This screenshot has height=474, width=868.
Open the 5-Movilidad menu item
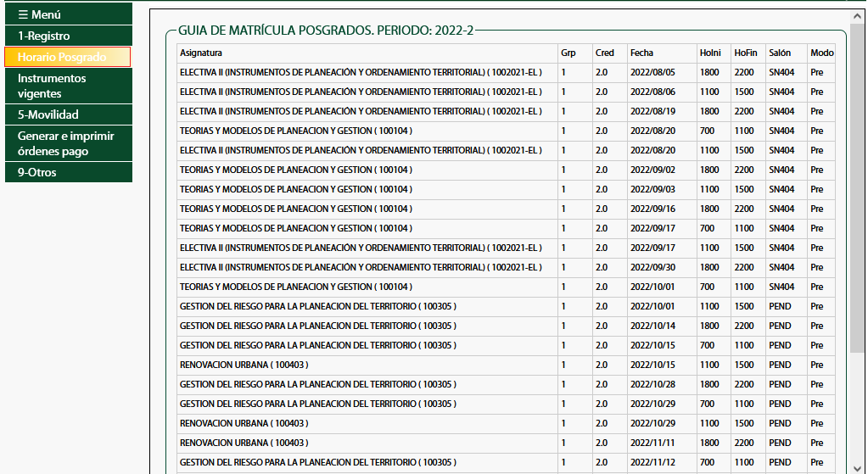69,114
